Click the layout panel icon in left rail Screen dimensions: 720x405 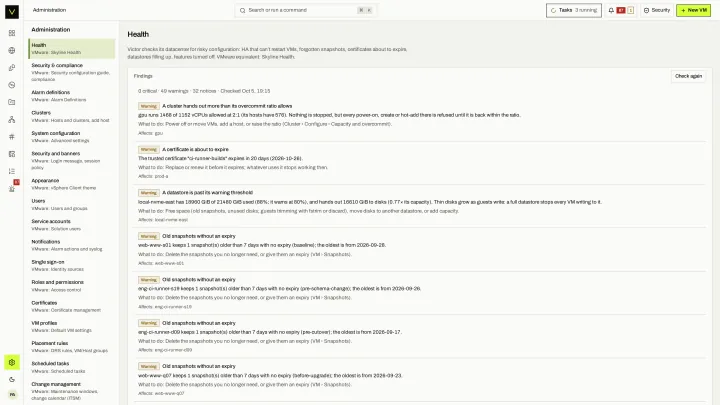pos(12,154)
